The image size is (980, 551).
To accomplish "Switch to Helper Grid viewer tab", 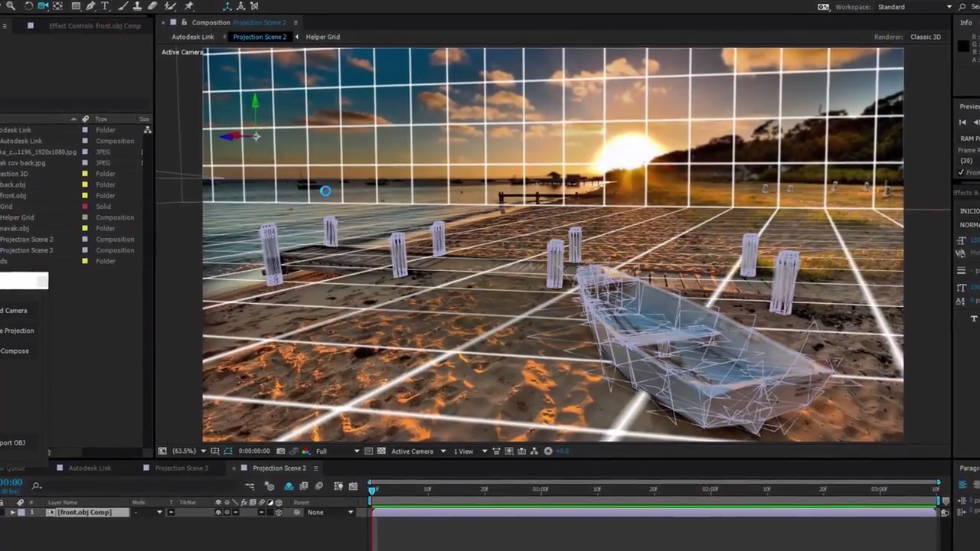I will pyautogui.click(x=322, y=37).
